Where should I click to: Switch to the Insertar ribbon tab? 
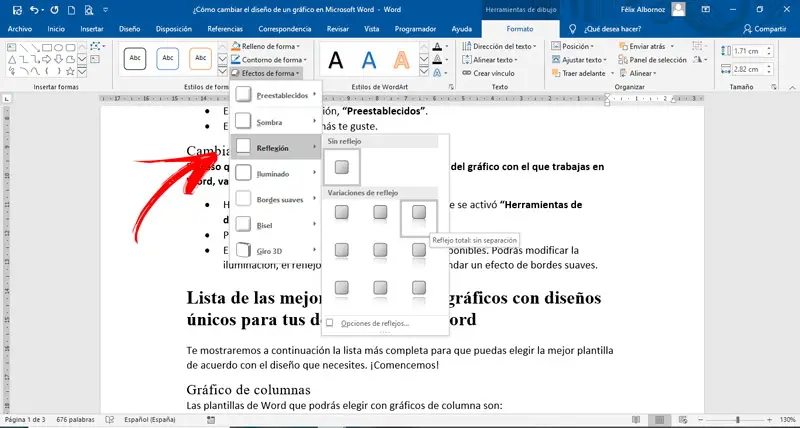(x=92, y=29)
